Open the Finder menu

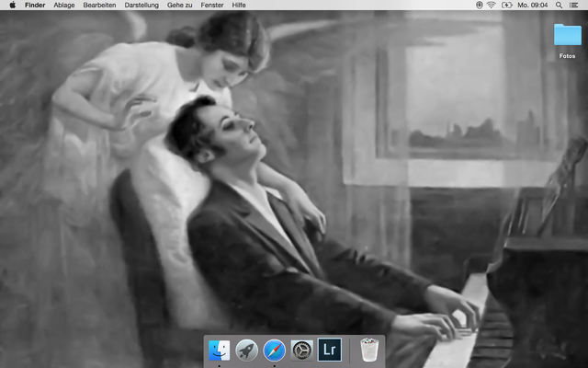pos(35,5)
